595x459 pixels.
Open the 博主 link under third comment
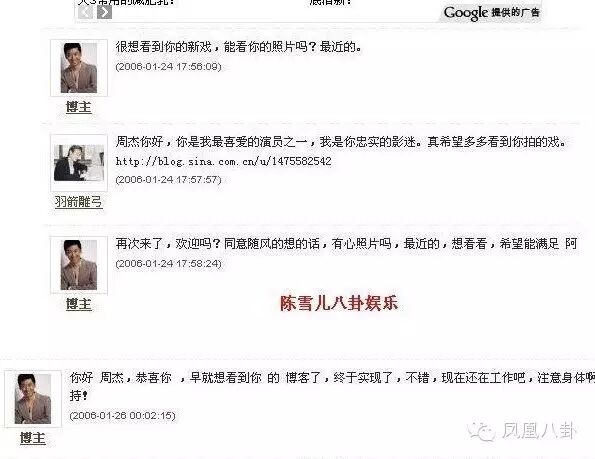[x=79, y=304]
